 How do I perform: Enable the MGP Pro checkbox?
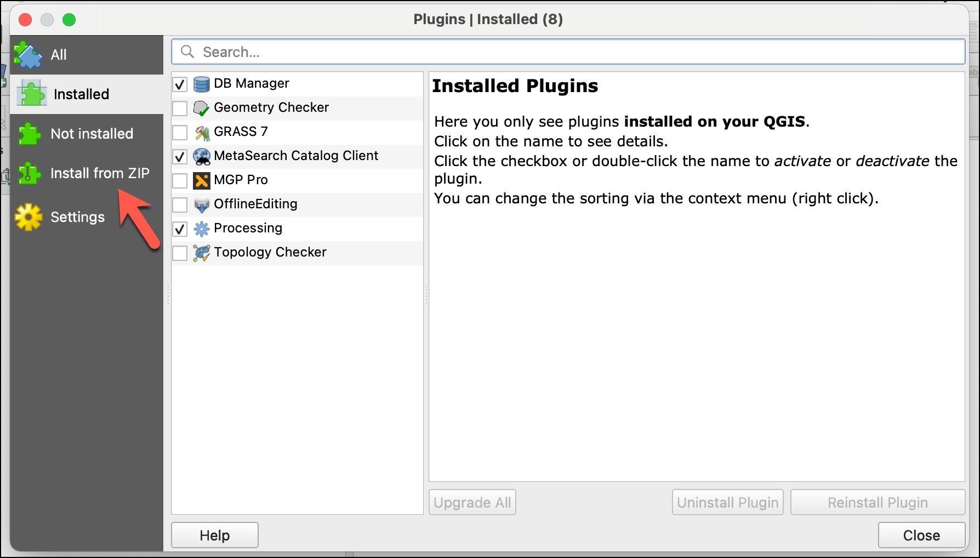coord(180,181)
